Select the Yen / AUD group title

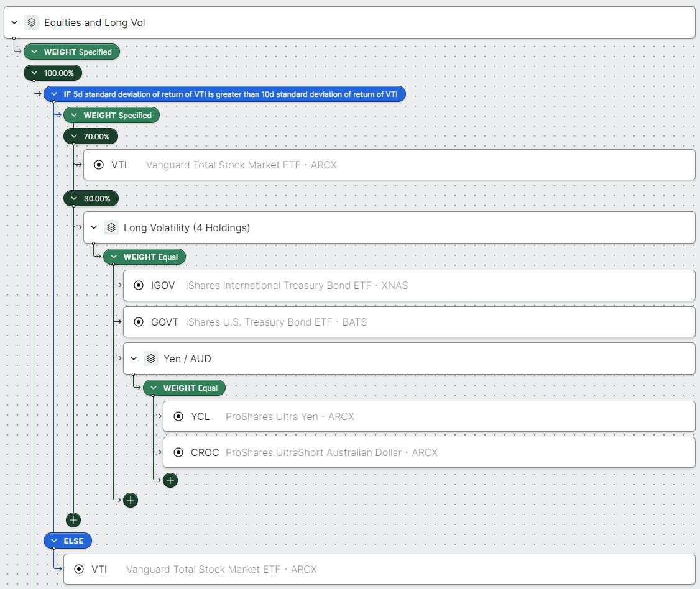point(187,358)
